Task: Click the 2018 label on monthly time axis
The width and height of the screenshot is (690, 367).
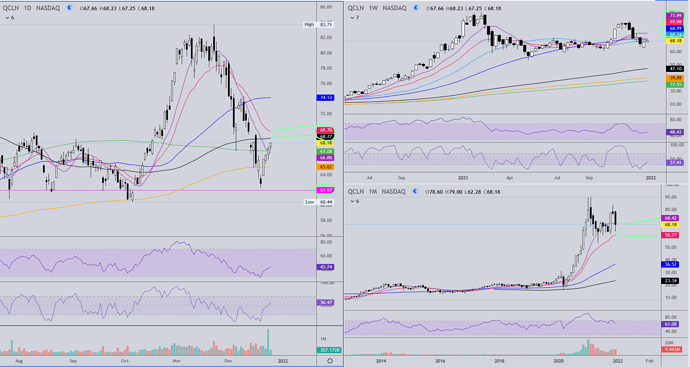Action: pos(499,361)
